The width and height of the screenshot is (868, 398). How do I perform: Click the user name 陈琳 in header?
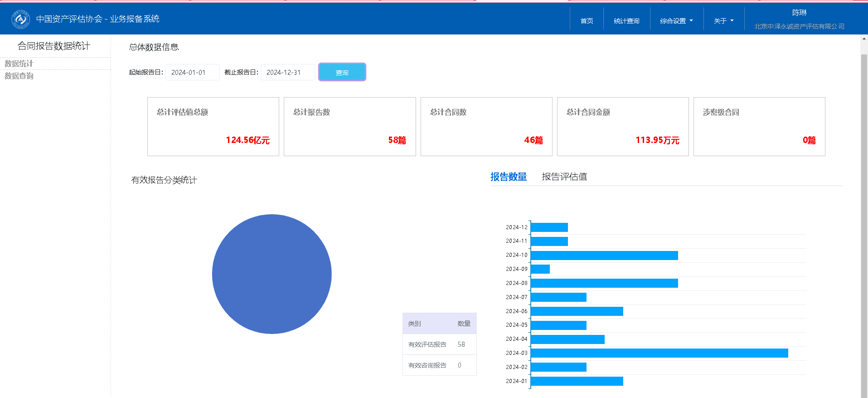click(799, 13)
